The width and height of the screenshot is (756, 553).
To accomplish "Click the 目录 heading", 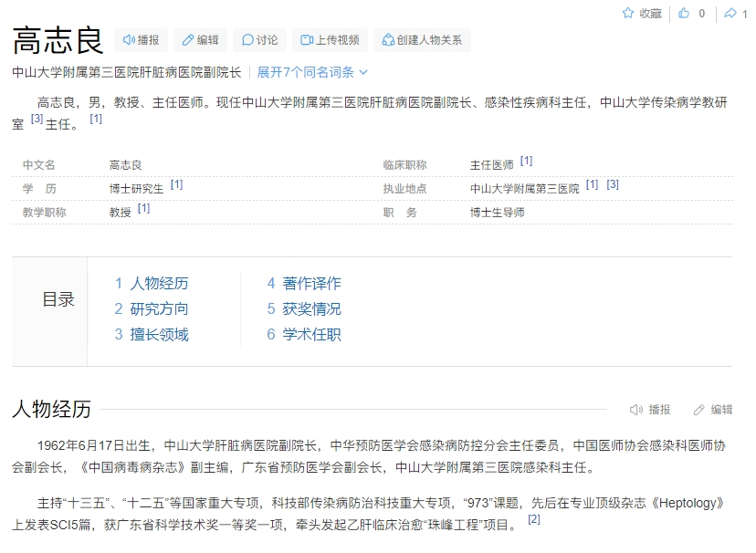I will click(58, 299).
